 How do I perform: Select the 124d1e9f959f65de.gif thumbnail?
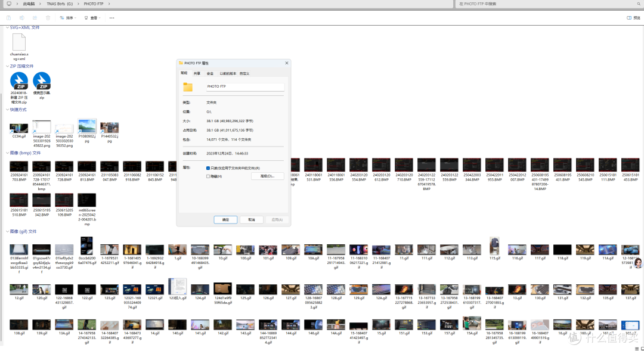(x=222, y=288)
